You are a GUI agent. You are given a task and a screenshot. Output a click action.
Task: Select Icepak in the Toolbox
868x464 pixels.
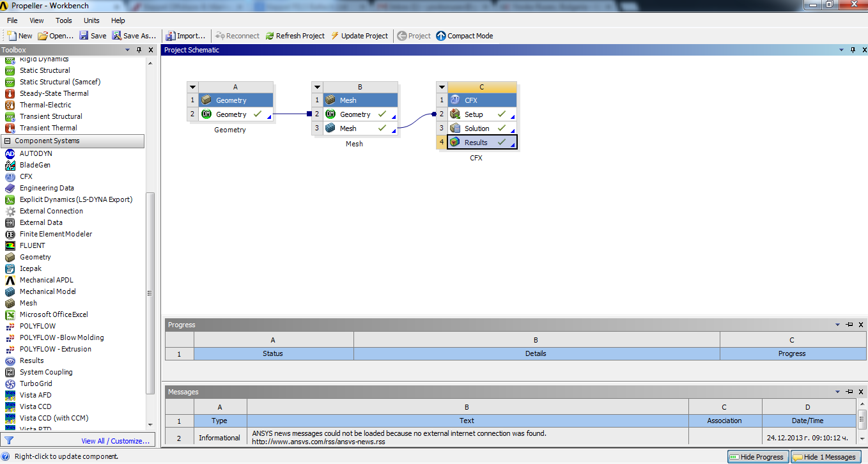(x=30, y=268)
